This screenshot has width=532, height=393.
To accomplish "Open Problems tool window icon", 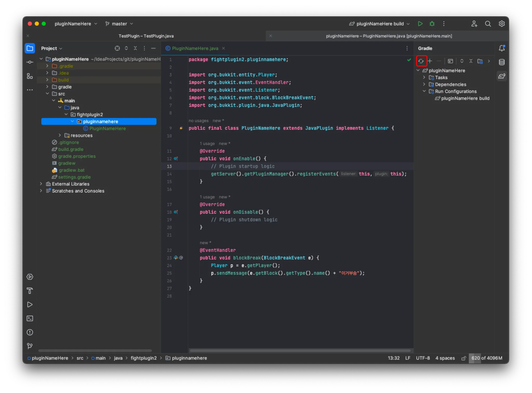I will click(30, 332).
